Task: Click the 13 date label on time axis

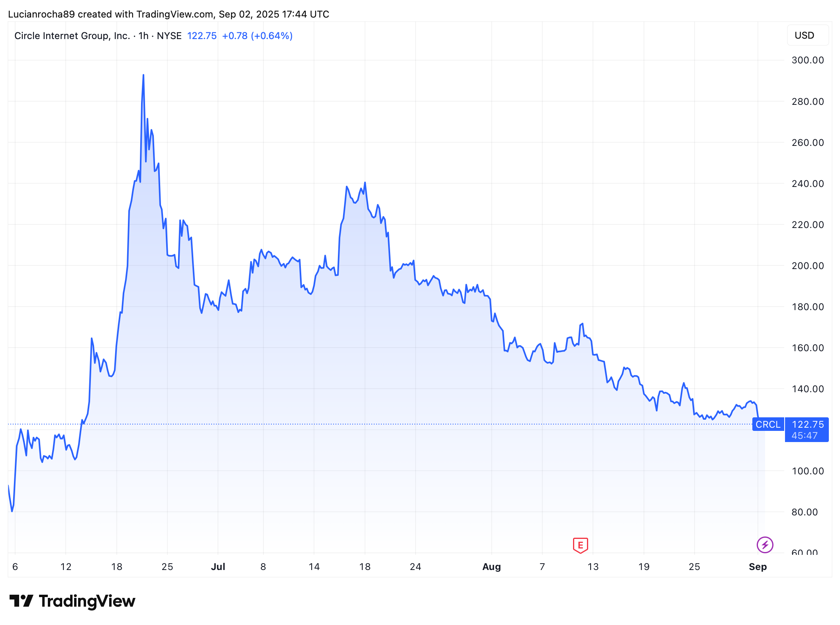Action: tap(593, 566)
